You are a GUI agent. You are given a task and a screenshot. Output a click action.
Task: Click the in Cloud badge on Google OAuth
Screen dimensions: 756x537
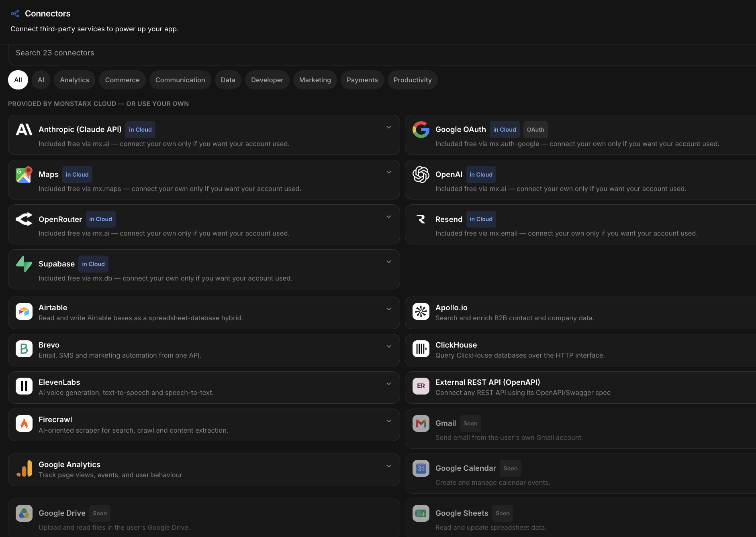(505, 130)
